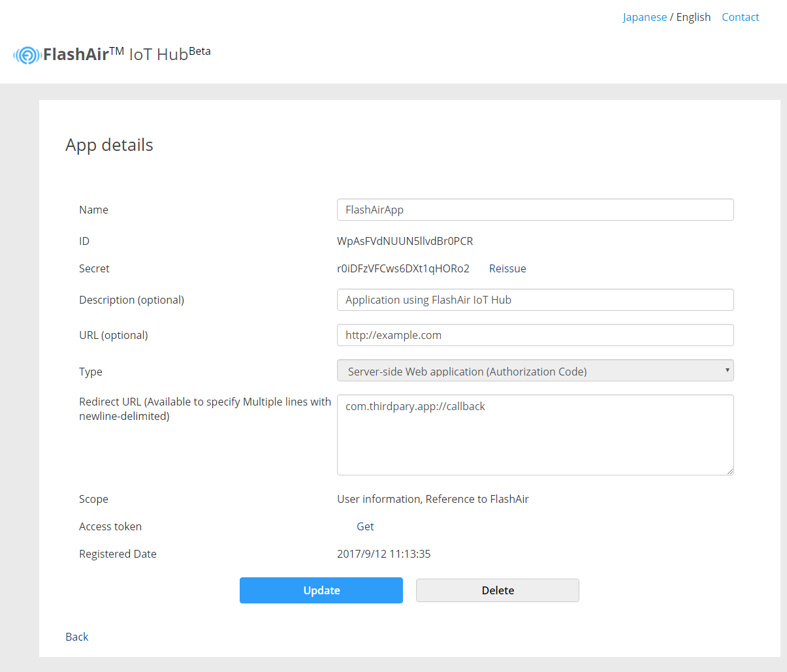This screenshot has height=672, width=787.
Task: Click the App details heading
Action: tap(109, 145)
